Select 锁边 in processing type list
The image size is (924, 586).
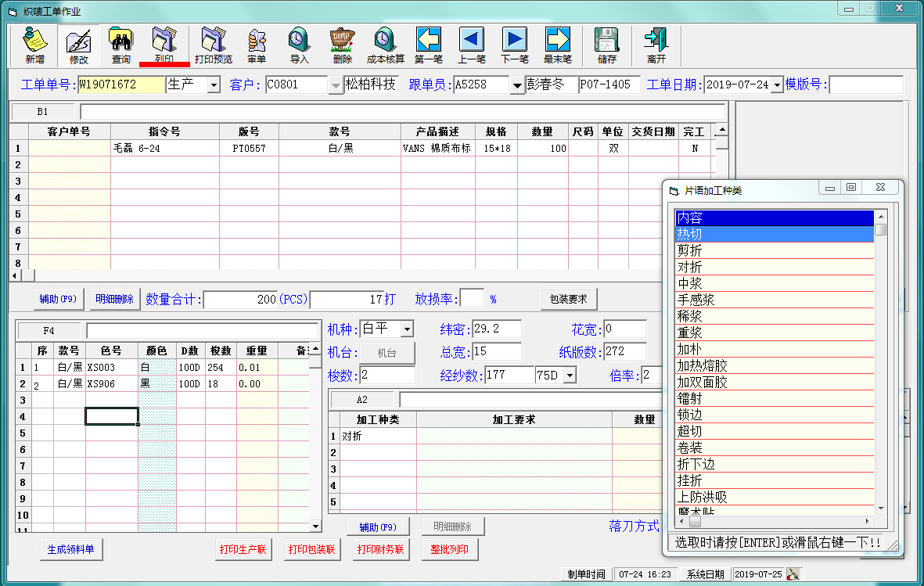pyautogui.click(x=775, y=415)
